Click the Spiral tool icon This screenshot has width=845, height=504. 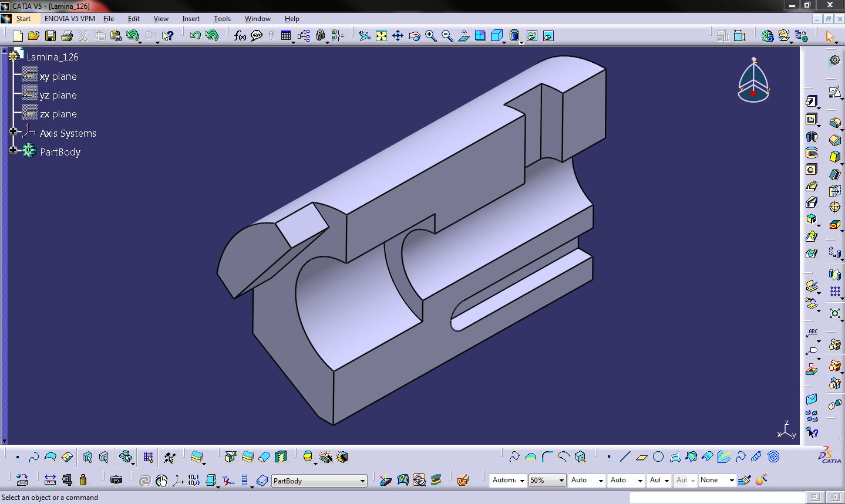(773, 456)
